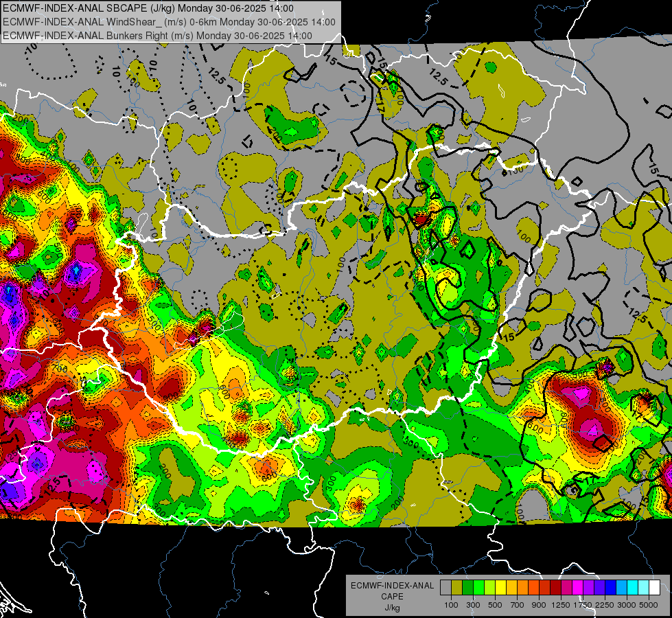The width and height of the screenshot is (672, 618).
Task: Click the bright green legend swatch after 300
Action: 478,587
